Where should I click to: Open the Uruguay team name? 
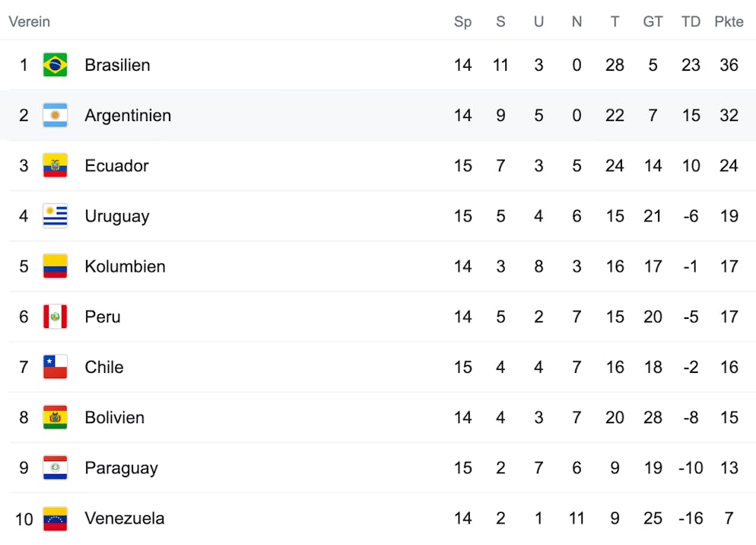click(117, 216)
